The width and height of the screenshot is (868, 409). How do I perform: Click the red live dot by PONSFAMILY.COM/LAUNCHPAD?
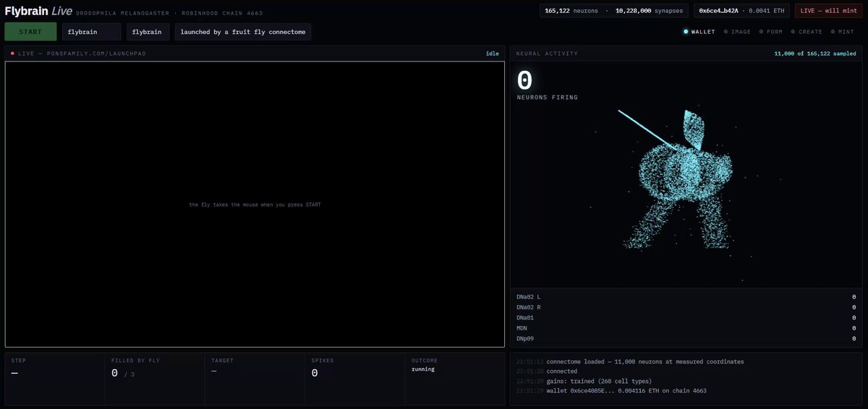coord(12,53)
